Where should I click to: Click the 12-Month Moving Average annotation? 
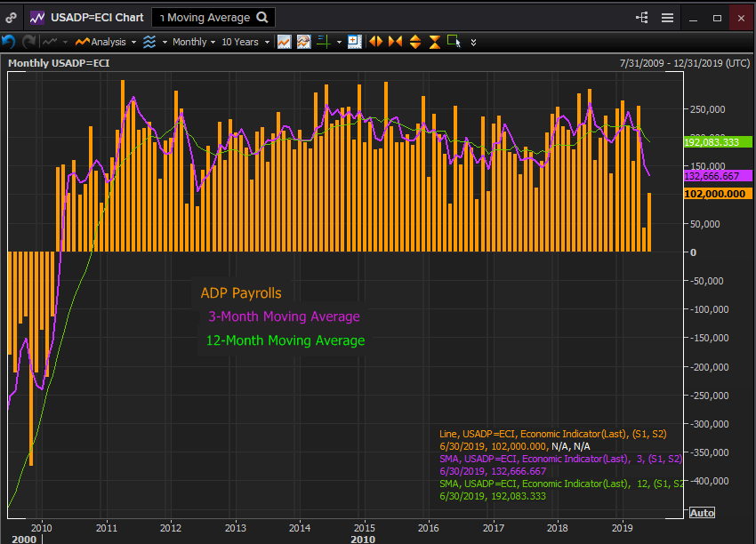click(x=286, y=340)
